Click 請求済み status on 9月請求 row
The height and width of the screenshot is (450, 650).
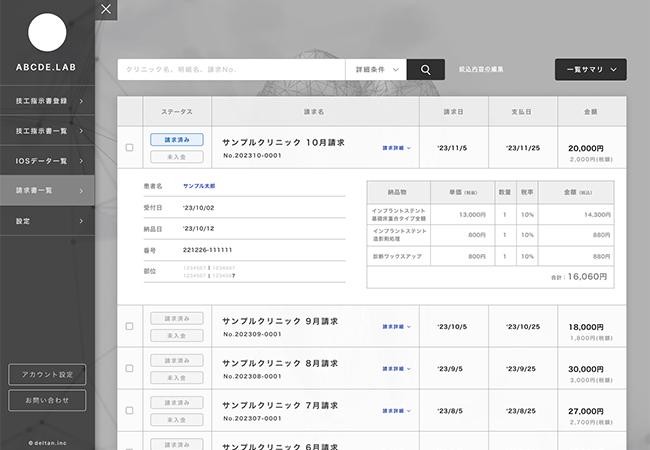coord(177,319)
